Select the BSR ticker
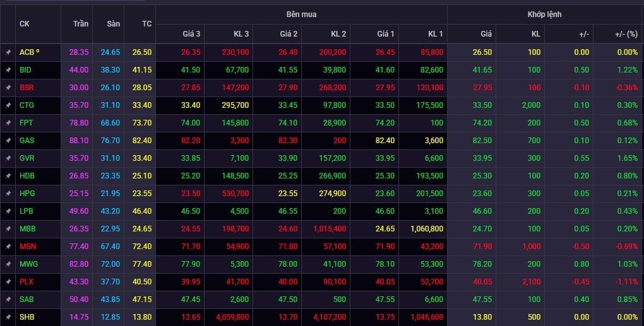This screenshot has width=644, height=326. coord(27,88)
